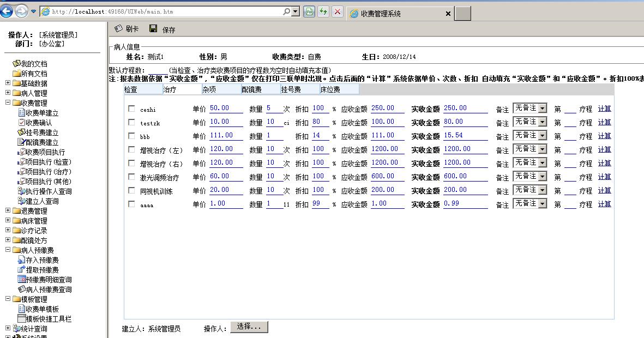Open 收费项目执行 icon
The image size is (644, 338).
(22, 152)
